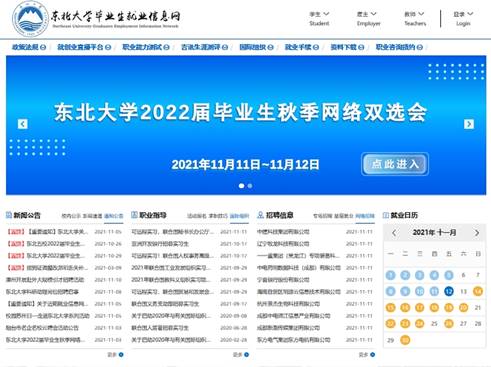
Task: Open the first 招聘信息 company listing
Action: 283,232
